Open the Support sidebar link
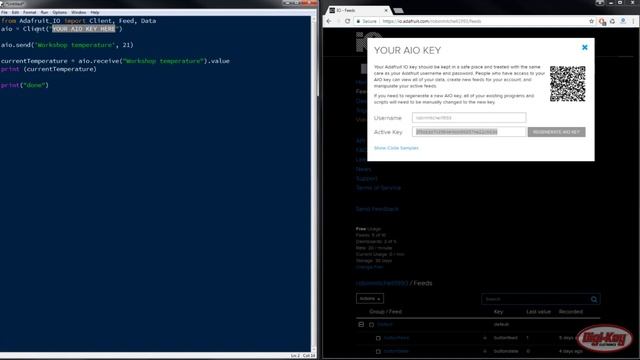The image size is (640, 360). [x=367, y=178]
